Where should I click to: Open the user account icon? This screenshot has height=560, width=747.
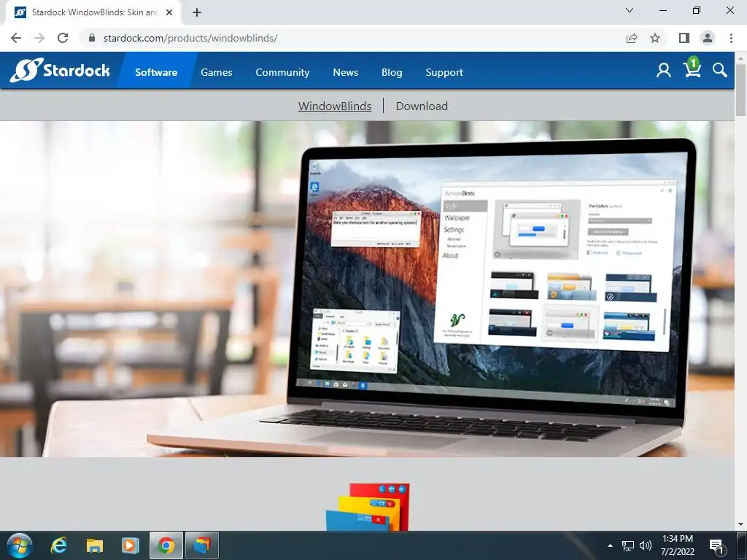pyautogui.click(x=664, y=70)
